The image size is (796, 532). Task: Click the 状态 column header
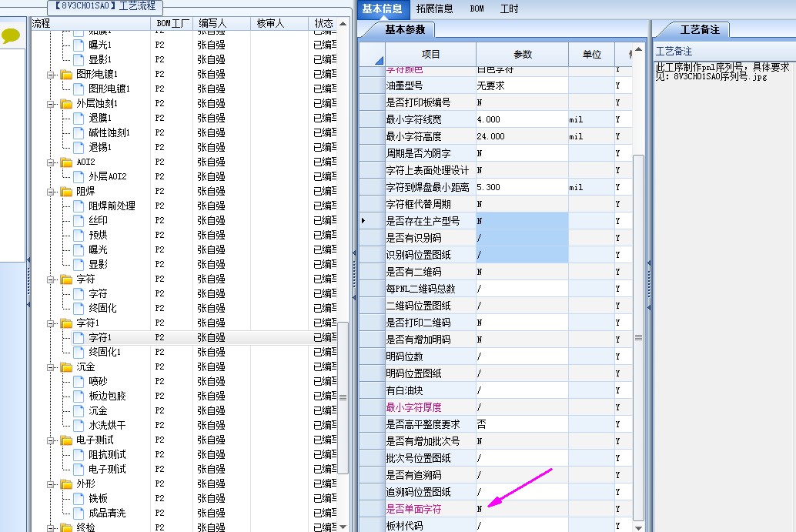coord(323,23)
